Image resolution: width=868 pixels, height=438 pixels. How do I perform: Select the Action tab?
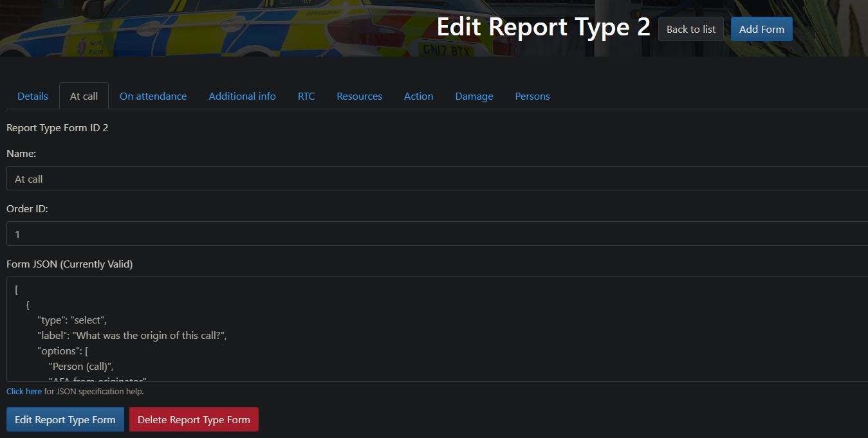click(418, 96)
